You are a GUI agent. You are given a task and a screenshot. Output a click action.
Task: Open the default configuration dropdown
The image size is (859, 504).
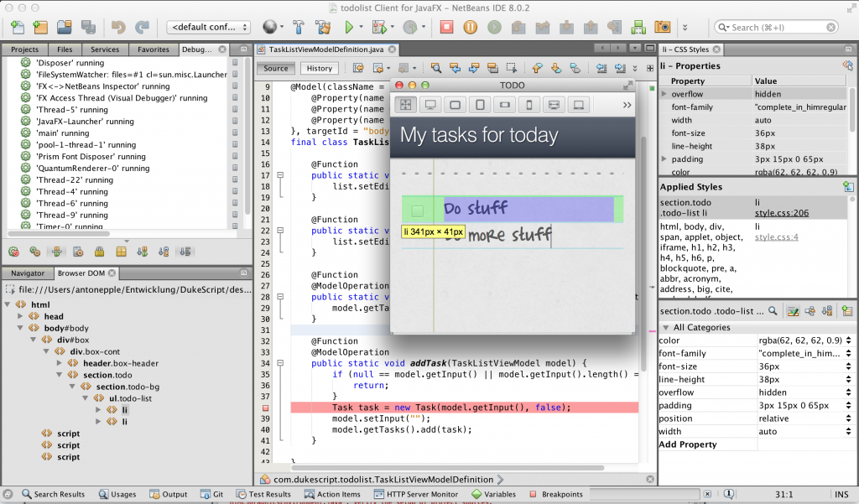(x=208, y=27)
